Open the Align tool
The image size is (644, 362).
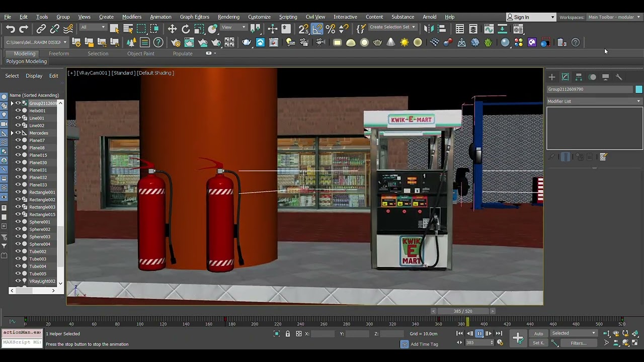coord(442,29)
